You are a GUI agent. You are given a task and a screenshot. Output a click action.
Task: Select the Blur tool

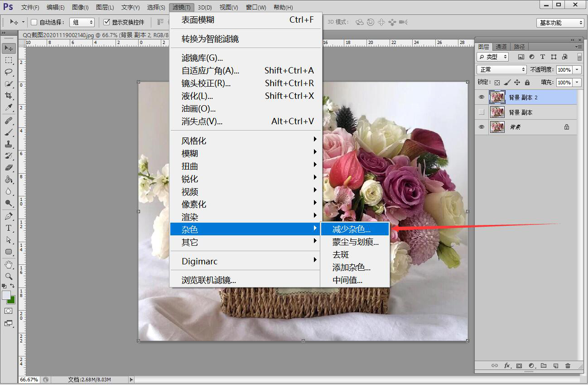9,191
